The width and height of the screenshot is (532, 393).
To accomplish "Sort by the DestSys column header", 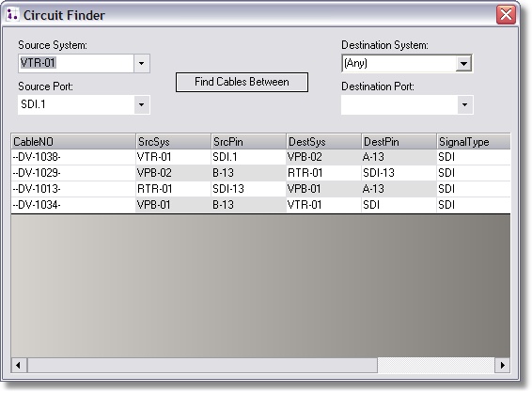I will [x=323, y=142].
